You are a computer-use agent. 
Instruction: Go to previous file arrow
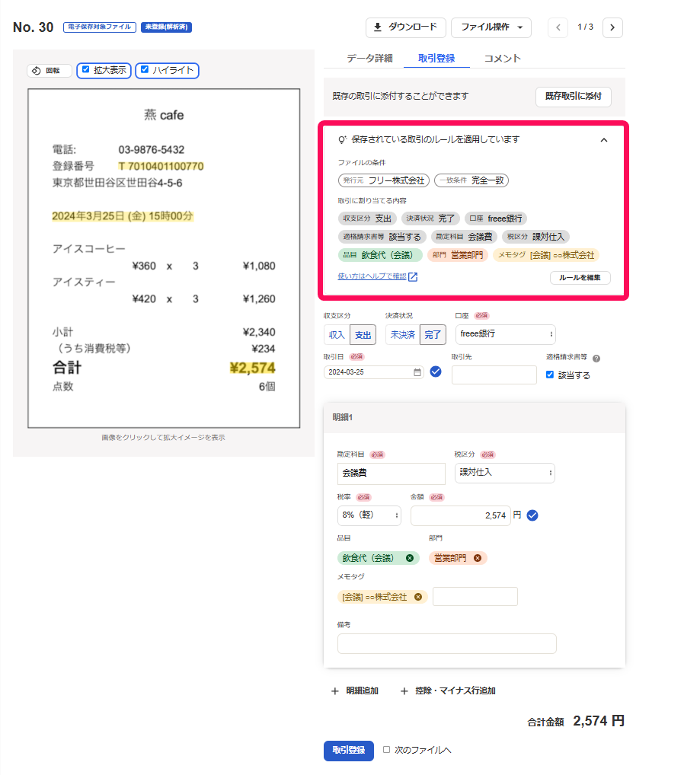pyautogui.click(x=558, y=27)
